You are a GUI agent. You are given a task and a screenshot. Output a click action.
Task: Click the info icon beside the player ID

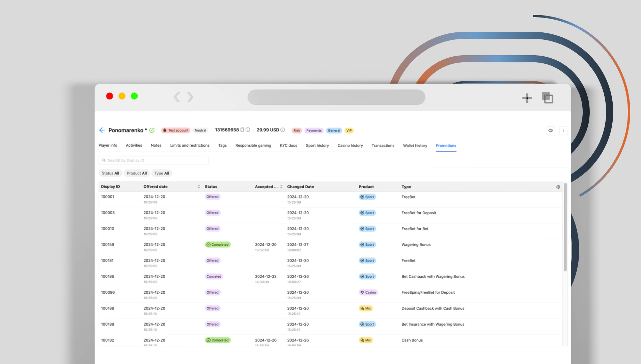tap(248, 130)
